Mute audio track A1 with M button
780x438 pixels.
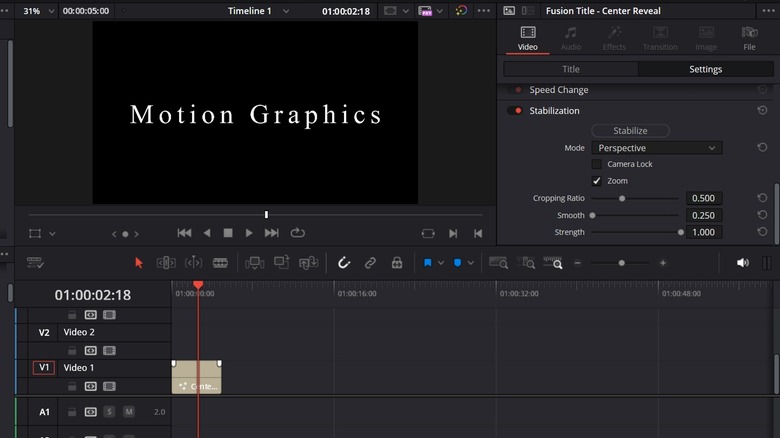click(x=128, y=412)
